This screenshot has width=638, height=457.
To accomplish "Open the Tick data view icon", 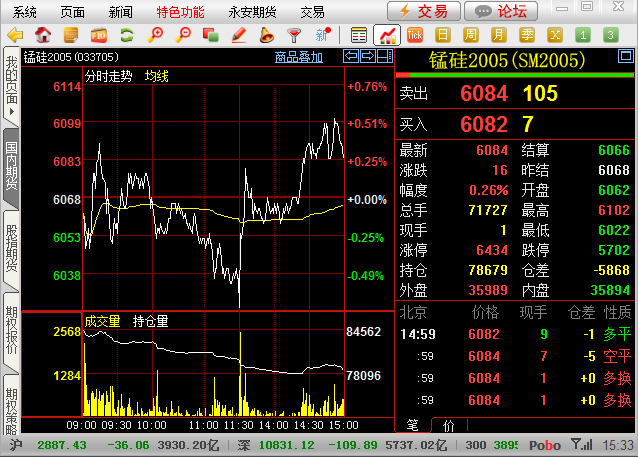I will 414,35.
